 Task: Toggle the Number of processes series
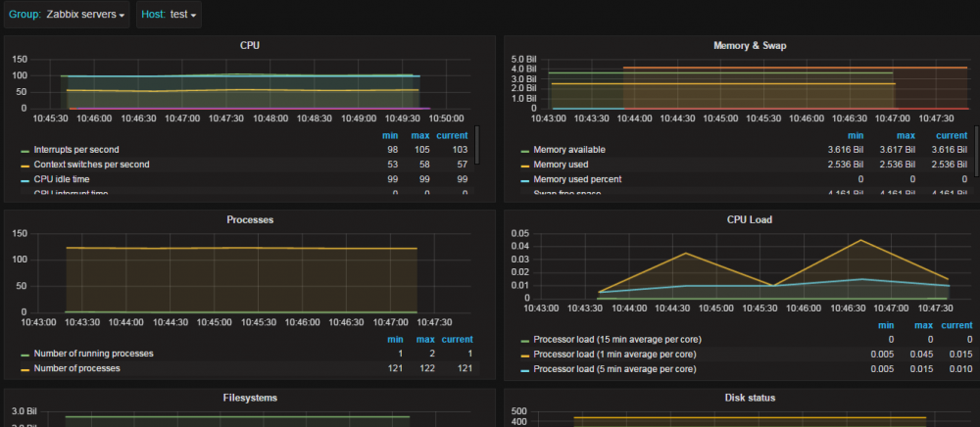pyautogui.click(x=76, y=368)
